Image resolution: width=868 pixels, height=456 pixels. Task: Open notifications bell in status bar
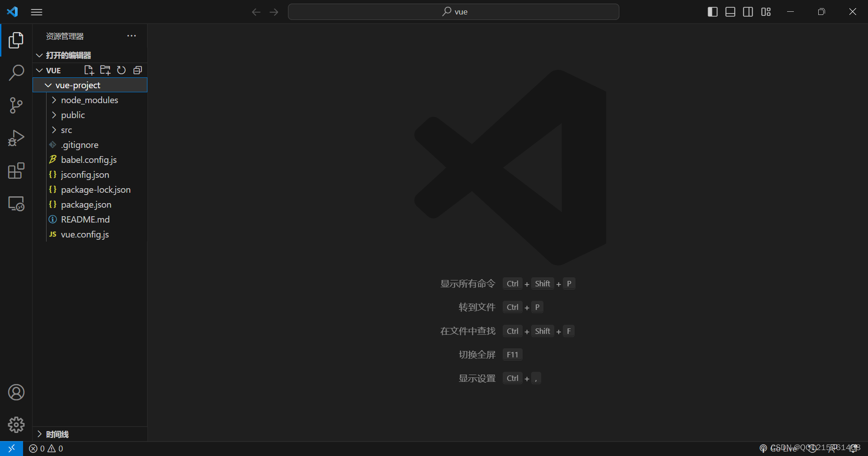[x=853, y=449]
